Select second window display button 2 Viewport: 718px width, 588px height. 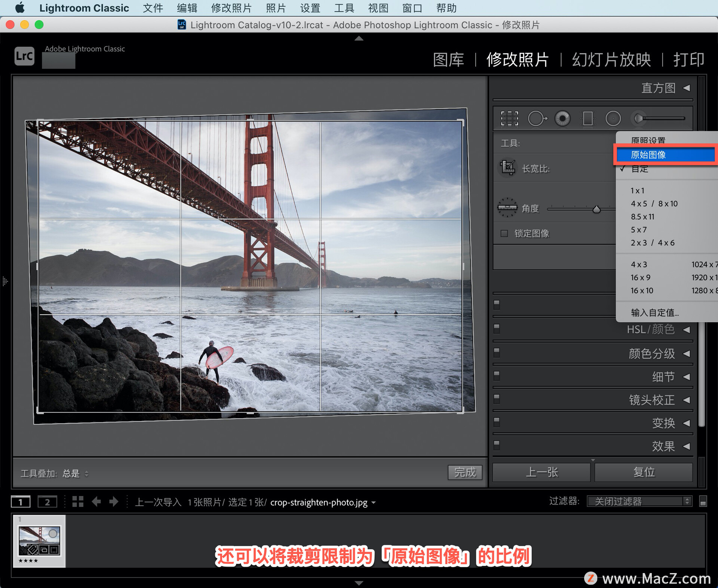pos(47,502)
